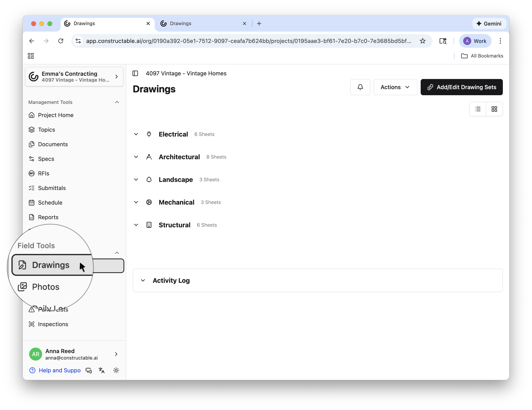This screenshot has height=410, width=532.
Task: Open Inspections via its scan icon
Action: (x=32, y=324)
